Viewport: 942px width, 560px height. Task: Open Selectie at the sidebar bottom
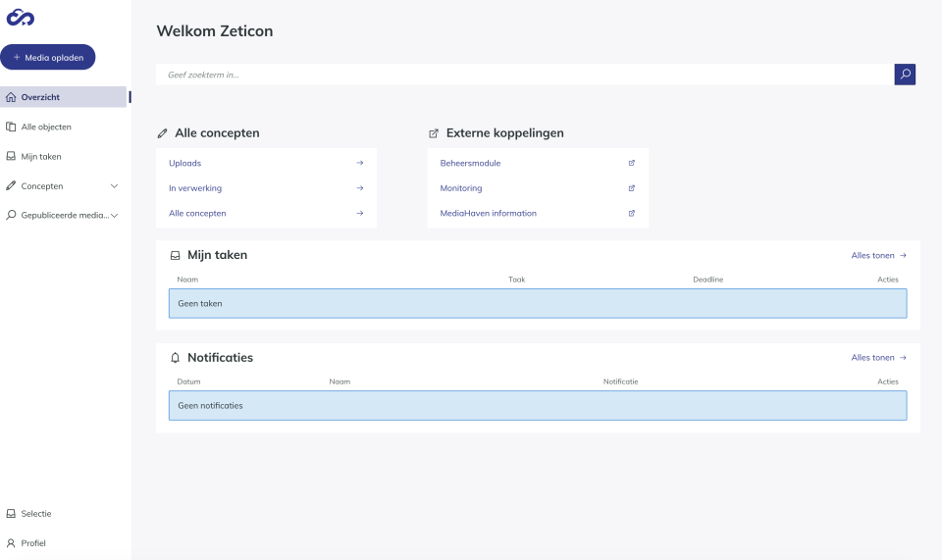point(36,513)
